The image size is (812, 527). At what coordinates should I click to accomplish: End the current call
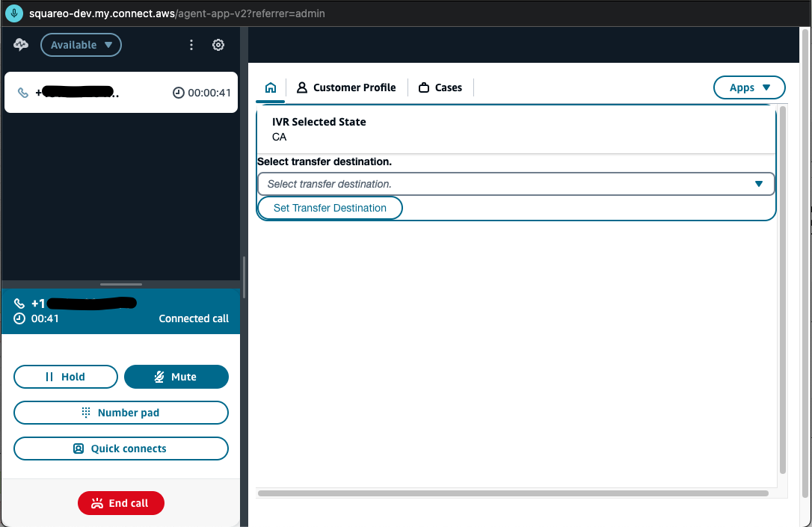[x=120, y=503]
